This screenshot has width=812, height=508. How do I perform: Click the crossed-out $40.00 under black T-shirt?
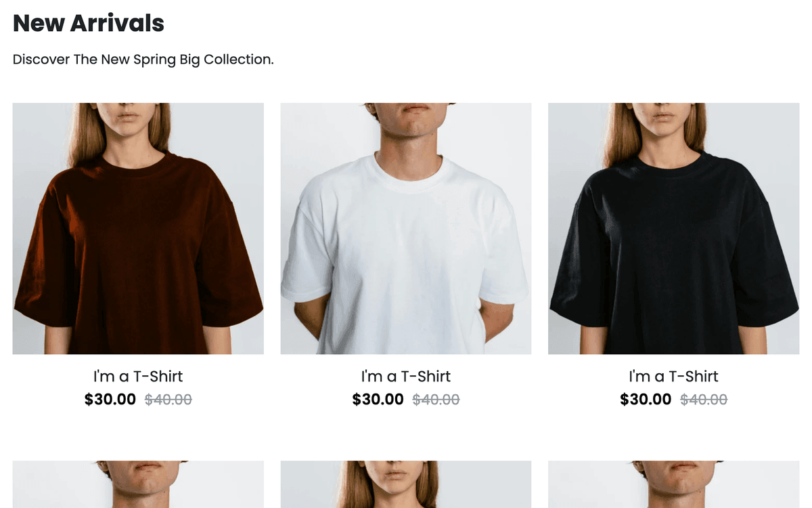704,400
